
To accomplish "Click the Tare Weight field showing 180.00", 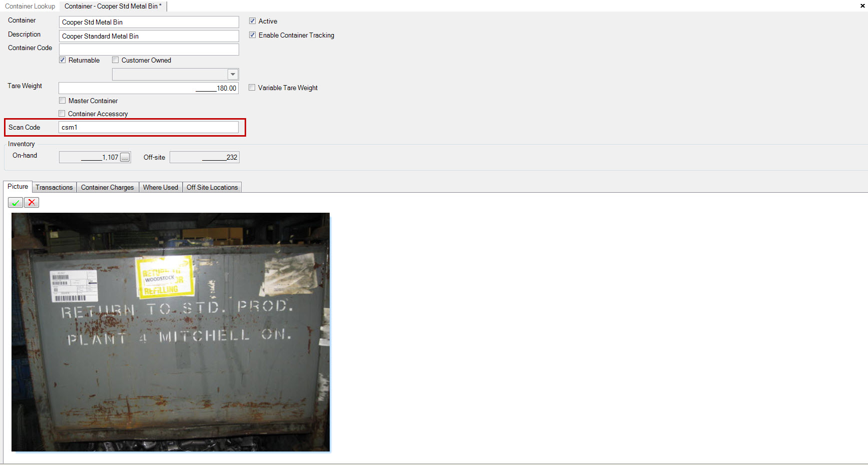I will pos(149,88).
